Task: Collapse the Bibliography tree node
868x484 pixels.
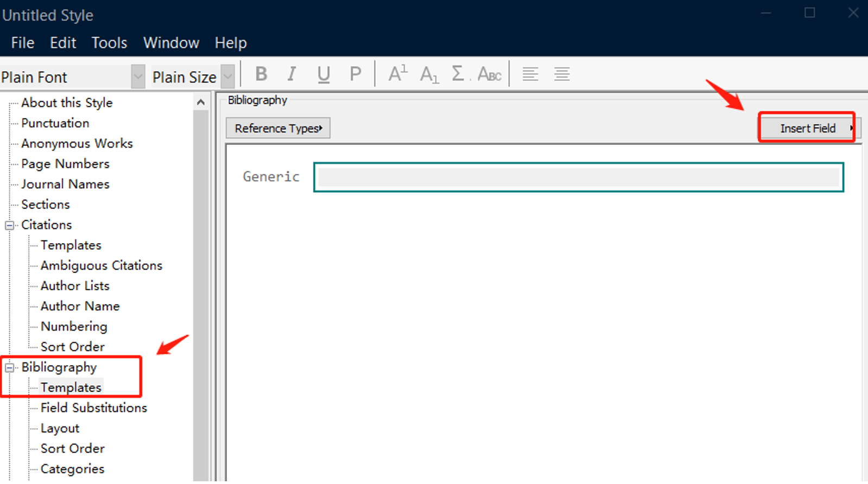Action: click(9, 368)
